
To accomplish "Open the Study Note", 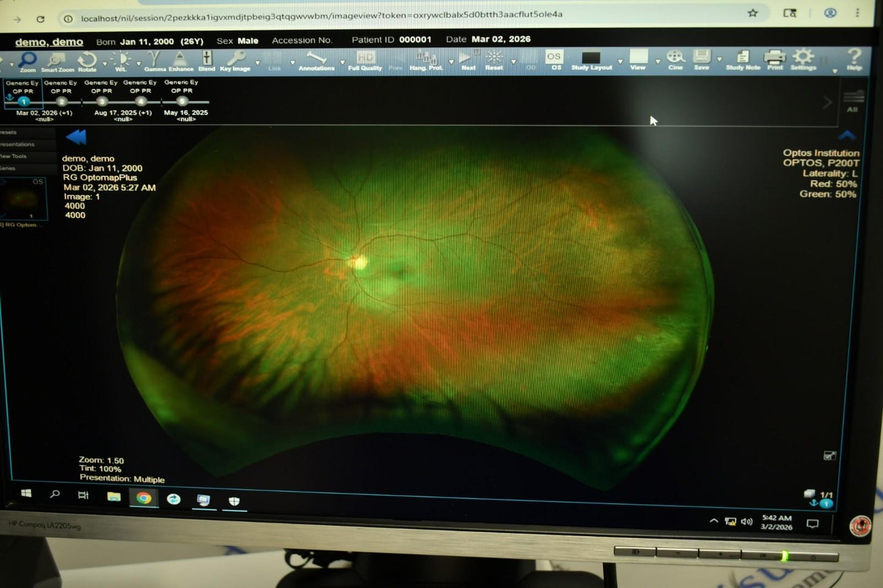I will [x=743, y=60].
